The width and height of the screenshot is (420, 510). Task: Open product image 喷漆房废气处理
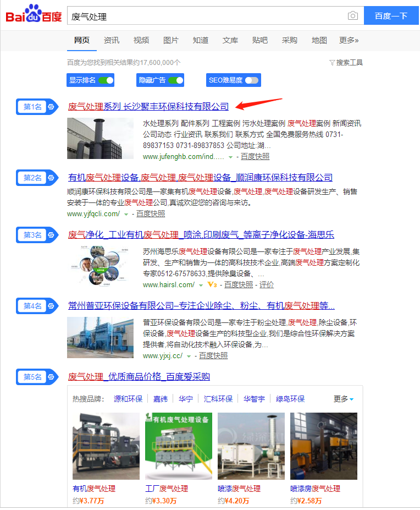(323, 446)
